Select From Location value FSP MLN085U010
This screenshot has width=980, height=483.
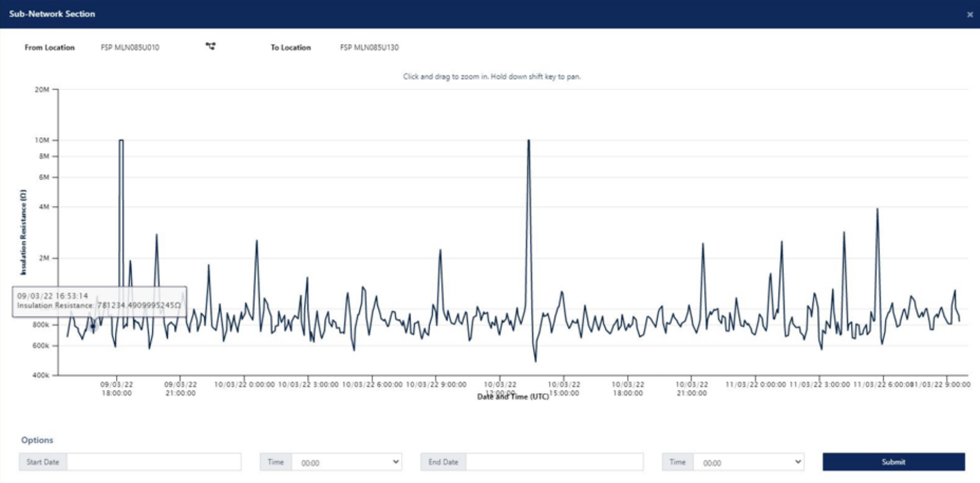pyautogui.click(x=130, y=47)
